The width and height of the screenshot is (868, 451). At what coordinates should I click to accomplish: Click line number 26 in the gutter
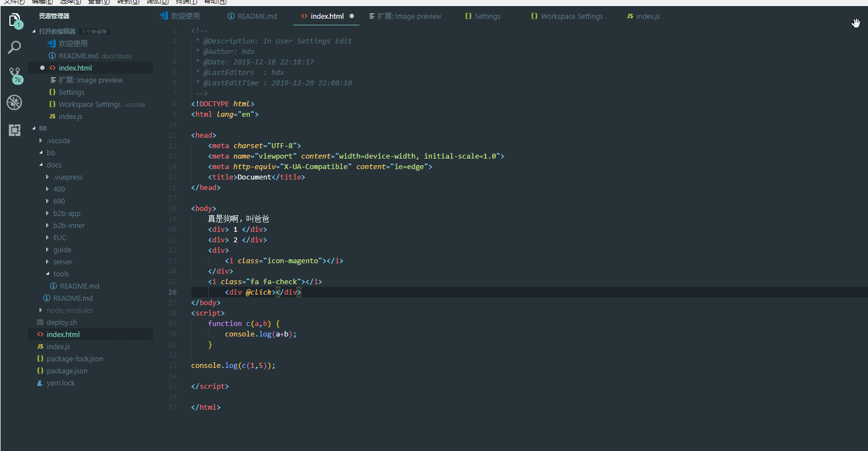pos(173,292)
